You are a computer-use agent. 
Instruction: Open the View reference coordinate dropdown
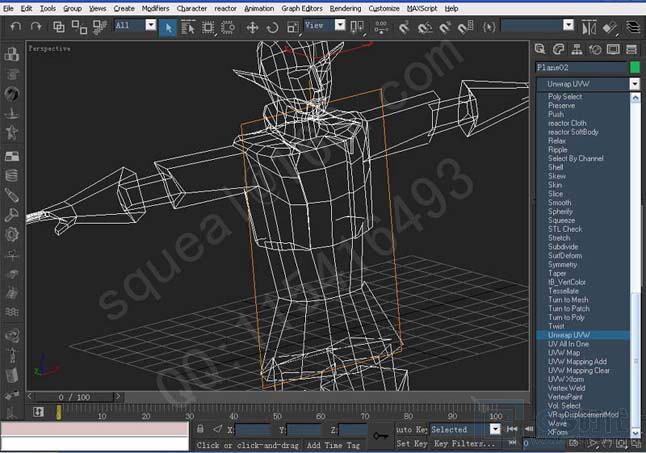[x=340, y=25]
